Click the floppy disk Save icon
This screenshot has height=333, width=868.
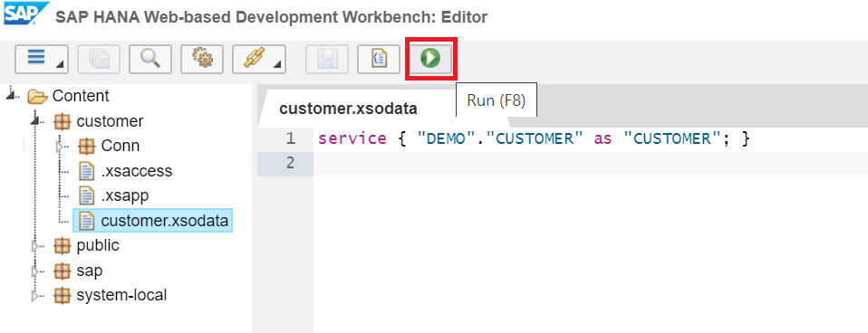tap(327, 59)
